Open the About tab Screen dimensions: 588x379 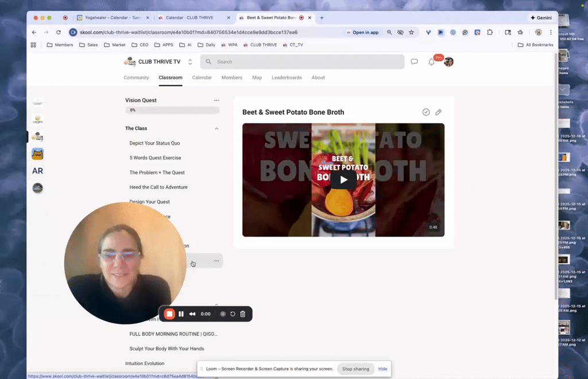tap(318, 78)
